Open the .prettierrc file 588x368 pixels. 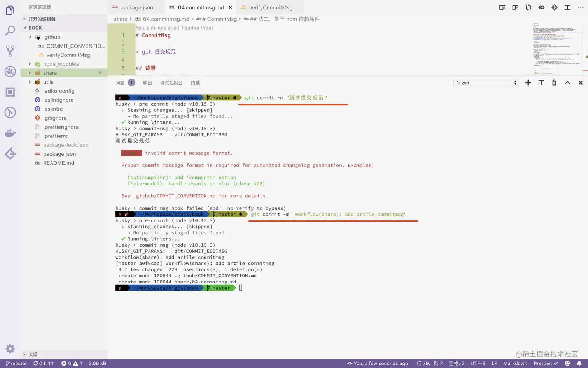click(x=56, y=136)
